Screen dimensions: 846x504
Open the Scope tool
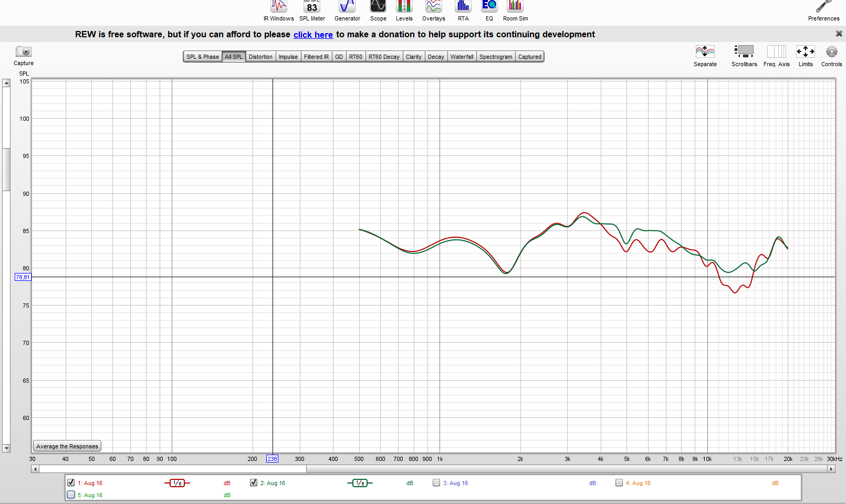click(x=378, y=10)
